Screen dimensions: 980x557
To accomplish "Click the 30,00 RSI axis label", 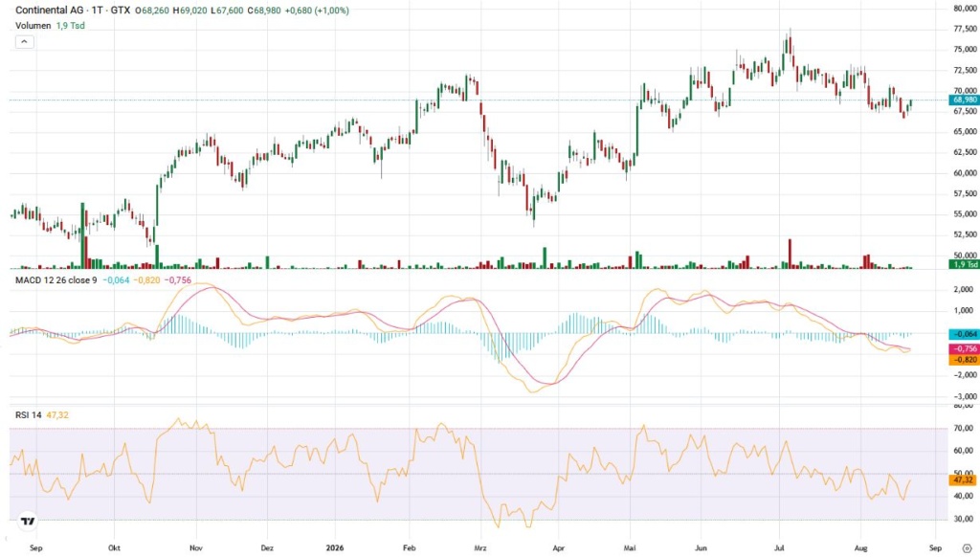I will point(964,519).
